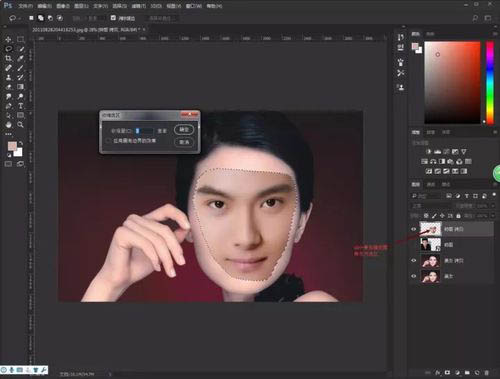
Task: Open the 3D menu in menu bar
Action: pyautogui.click(x=156, y=6)
